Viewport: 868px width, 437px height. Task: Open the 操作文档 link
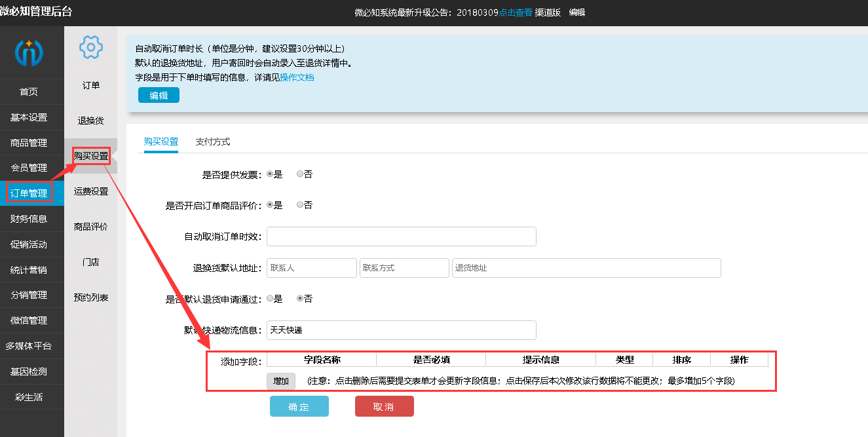pyautogui.click(x=297, y=77)
